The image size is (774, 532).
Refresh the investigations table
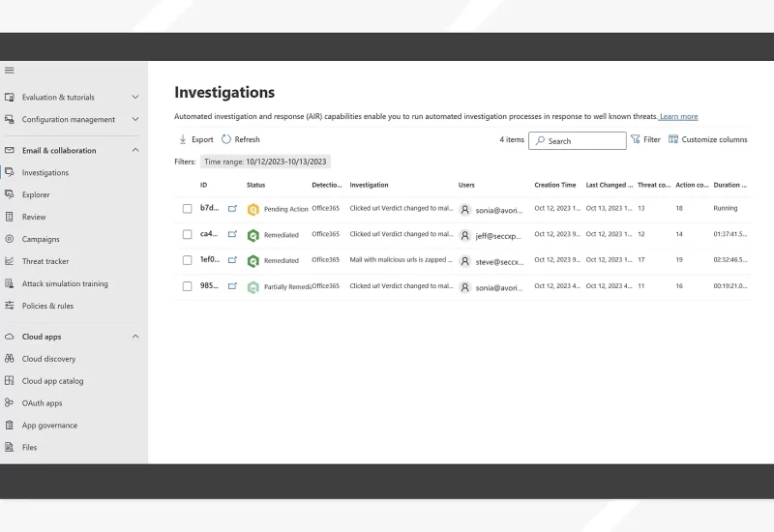240,139
